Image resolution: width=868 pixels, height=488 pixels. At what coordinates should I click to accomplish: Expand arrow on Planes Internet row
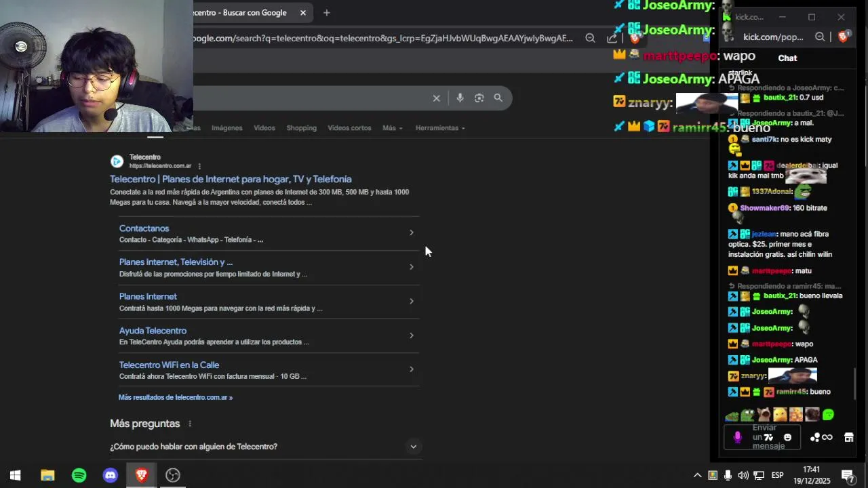411,301
